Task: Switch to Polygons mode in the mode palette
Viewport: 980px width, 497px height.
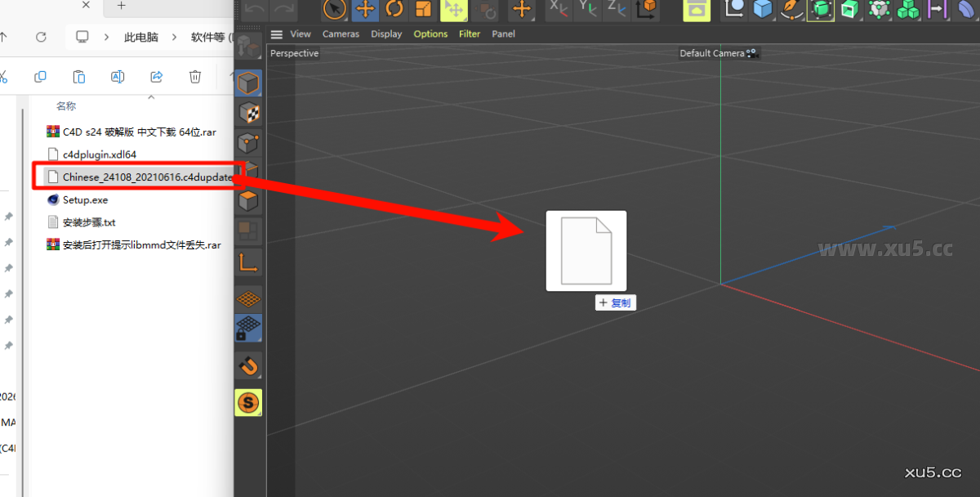Action: click(248, 200)
